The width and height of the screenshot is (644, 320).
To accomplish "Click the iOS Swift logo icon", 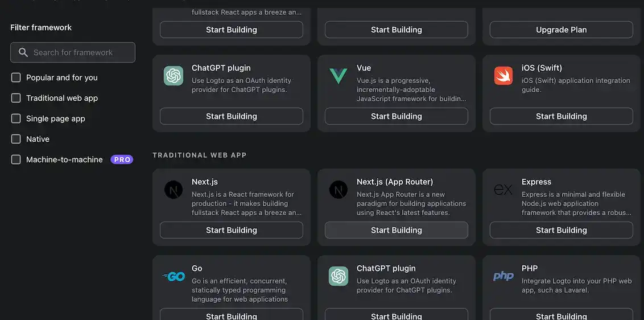I will [503, 76].
